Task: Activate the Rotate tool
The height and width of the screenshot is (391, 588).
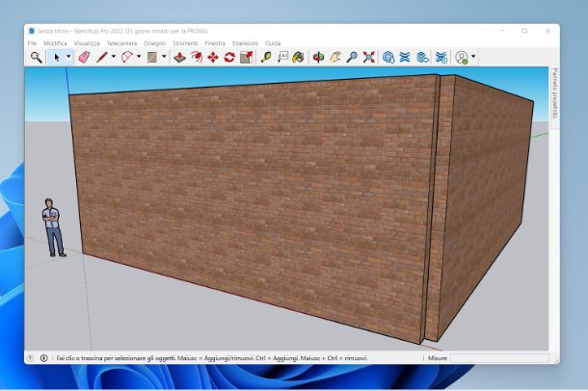Action: pyautogui.click(x=229, y=58)
